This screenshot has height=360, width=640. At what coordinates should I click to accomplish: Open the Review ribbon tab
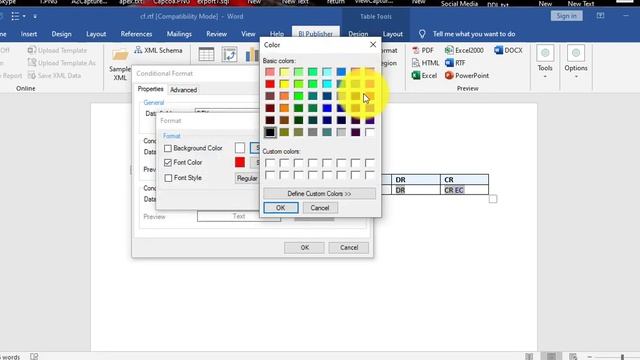pos(216,34)
